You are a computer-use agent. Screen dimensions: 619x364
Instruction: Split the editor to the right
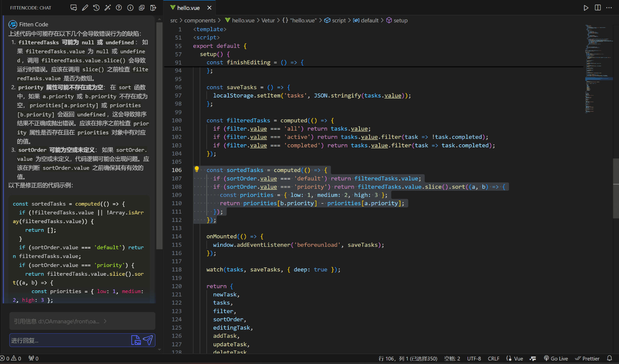point(598,8)
